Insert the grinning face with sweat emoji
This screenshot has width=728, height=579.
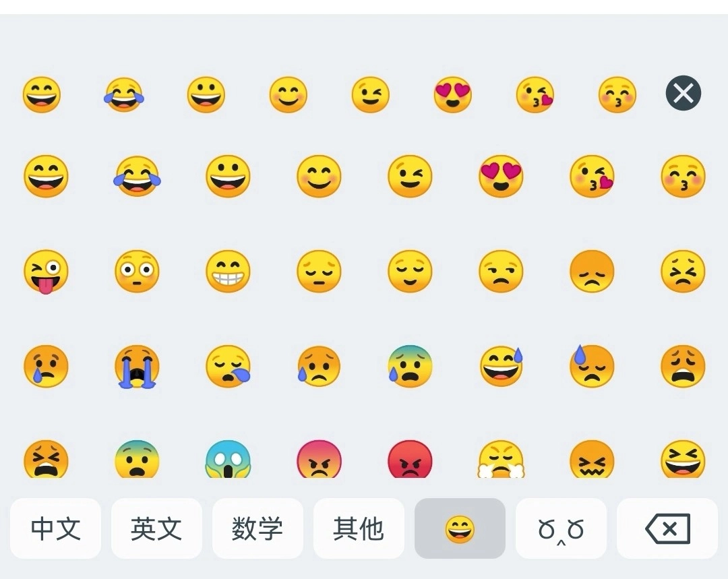501,367
